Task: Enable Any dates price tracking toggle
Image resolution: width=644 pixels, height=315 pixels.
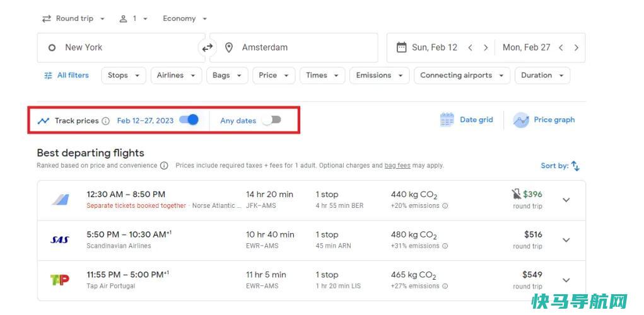Action: [272, 120]
